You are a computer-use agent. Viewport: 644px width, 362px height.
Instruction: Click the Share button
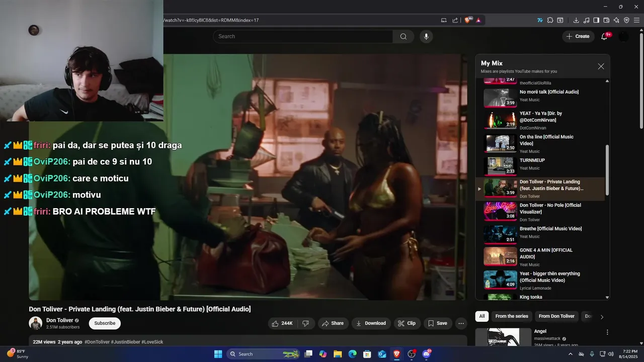point(333,323)
